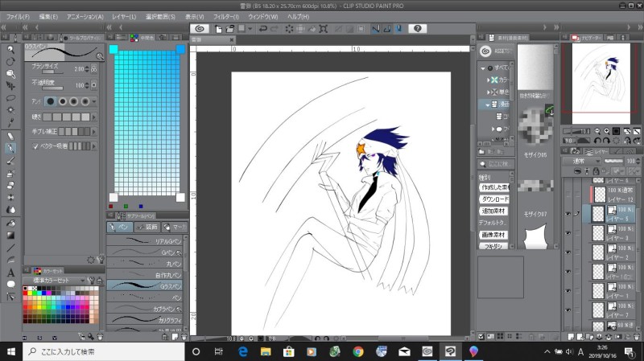The width and height of the screenshot is (644, 361).
Task: Expand 手ブレ補正 options arrow
Action: tap(94, 132)
